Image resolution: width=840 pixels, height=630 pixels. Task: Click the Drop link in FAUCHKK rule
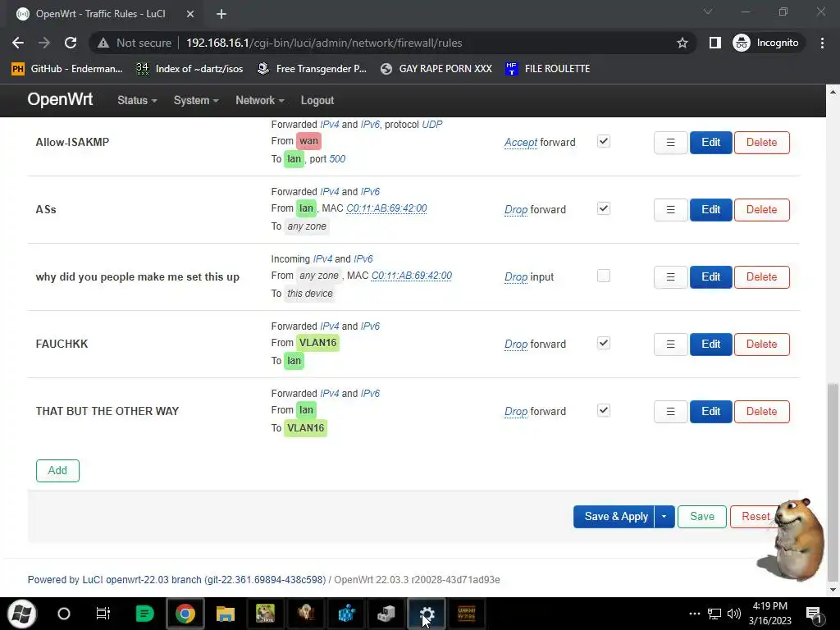tap(516, 344)
